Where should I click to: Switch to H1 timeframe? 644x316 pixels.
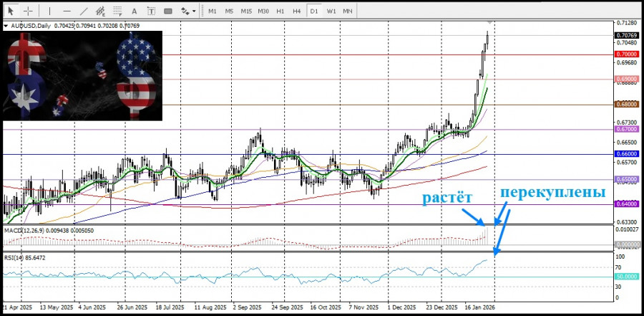coord(280,11)
